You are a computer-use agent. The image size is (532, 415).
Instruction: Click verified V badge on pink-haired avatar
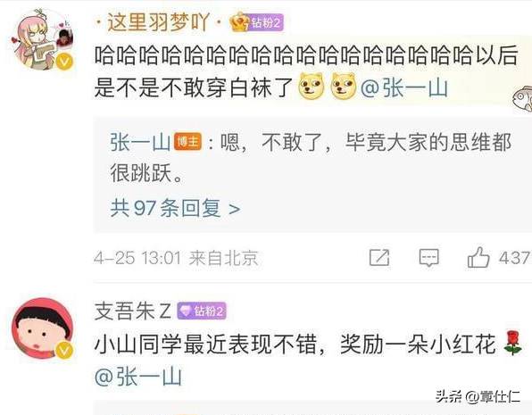[64, 62]
